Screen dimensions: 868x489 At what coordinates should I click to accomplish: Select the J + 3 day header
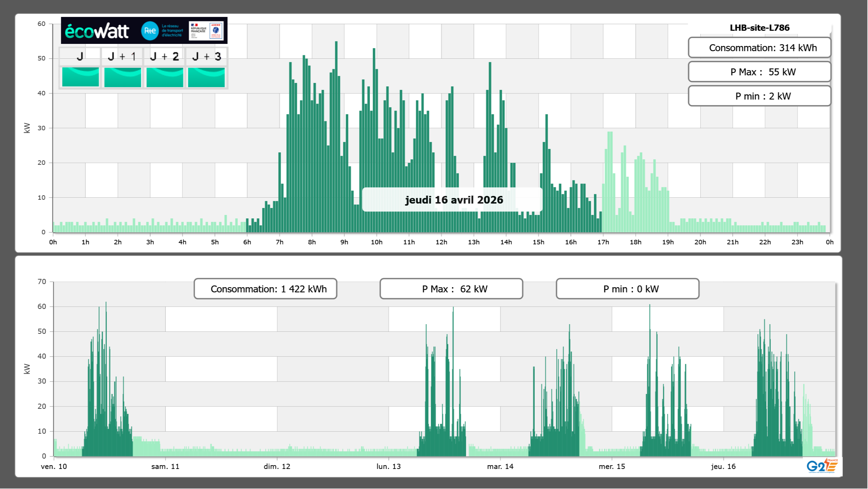206,56
